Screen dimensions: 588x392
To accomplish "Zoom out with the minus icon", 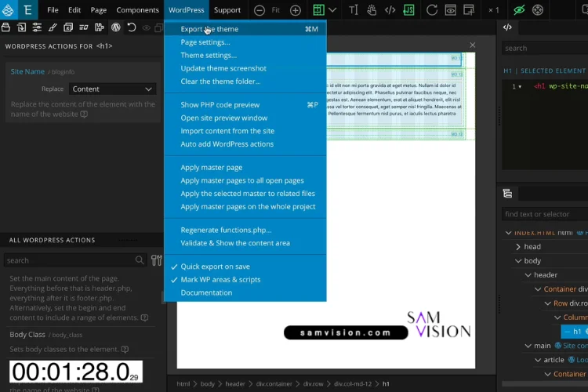I will [260, 10].
